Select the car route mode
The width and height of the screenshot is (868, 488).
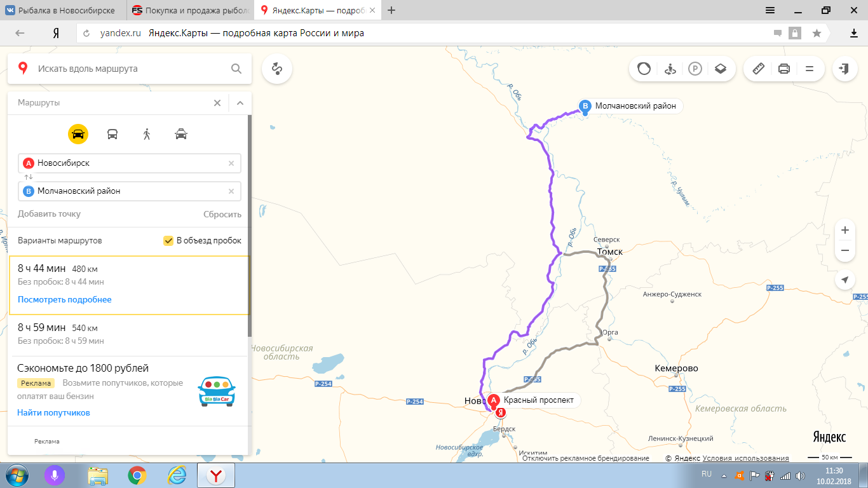tap(78, 134)
